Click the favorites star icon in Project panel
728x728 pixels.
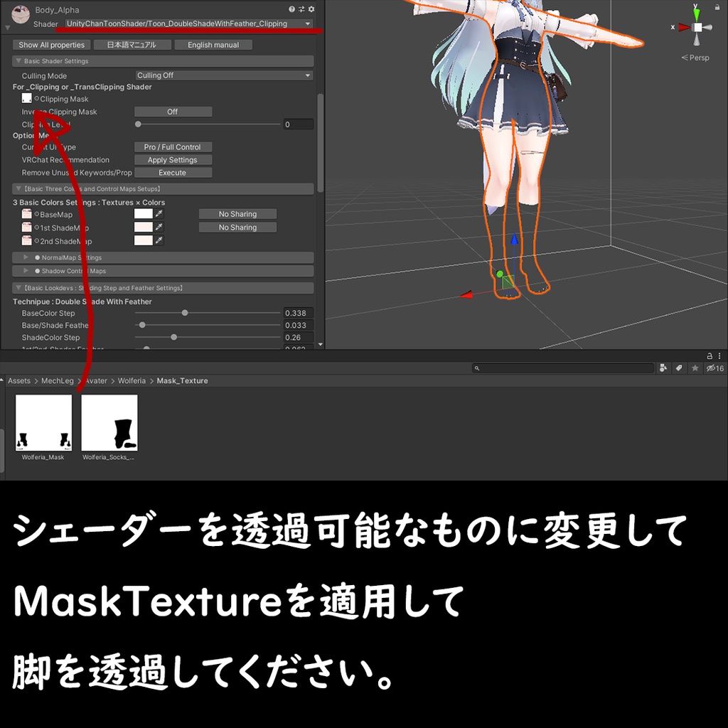[x=695, y=368]
